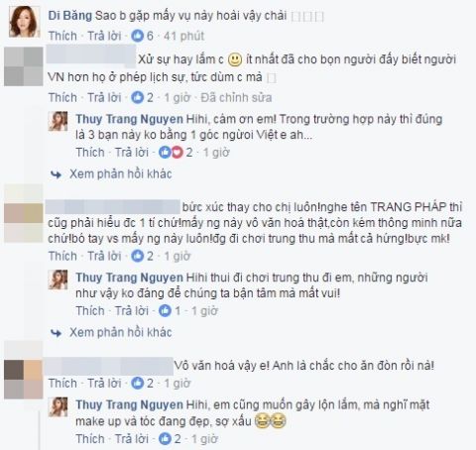Expand the second Xem phản hồi khác replies
Screen dimensions: 476x450
(121, 332)
